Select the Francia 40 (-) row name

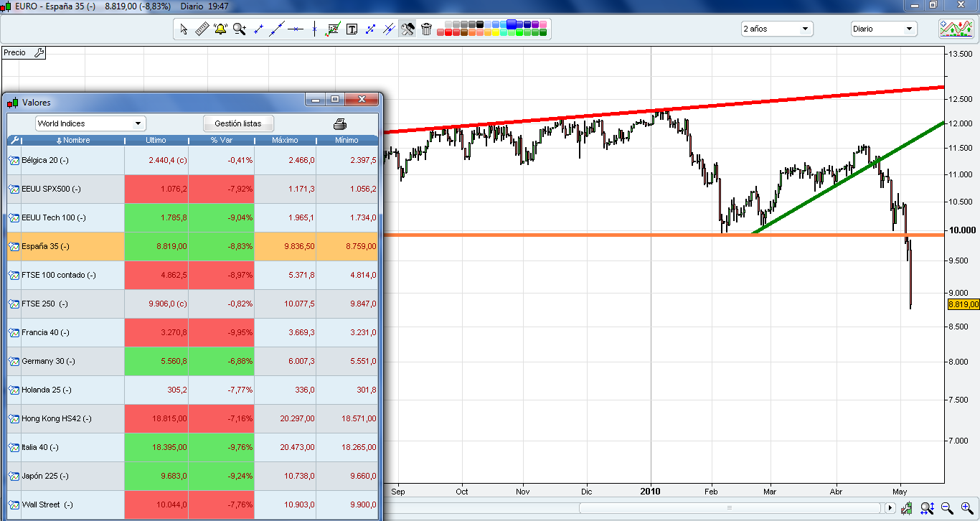tap(45, 332)
